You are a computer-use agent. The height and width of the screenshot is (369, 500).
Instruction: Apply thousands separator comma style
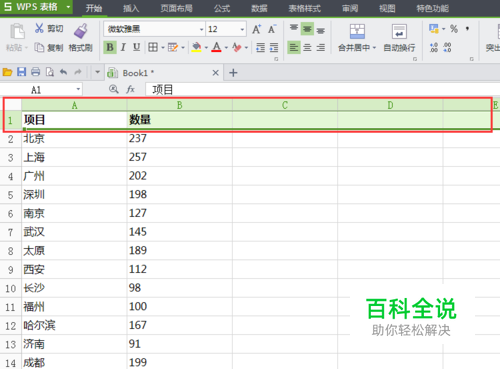tap(468, 29)
